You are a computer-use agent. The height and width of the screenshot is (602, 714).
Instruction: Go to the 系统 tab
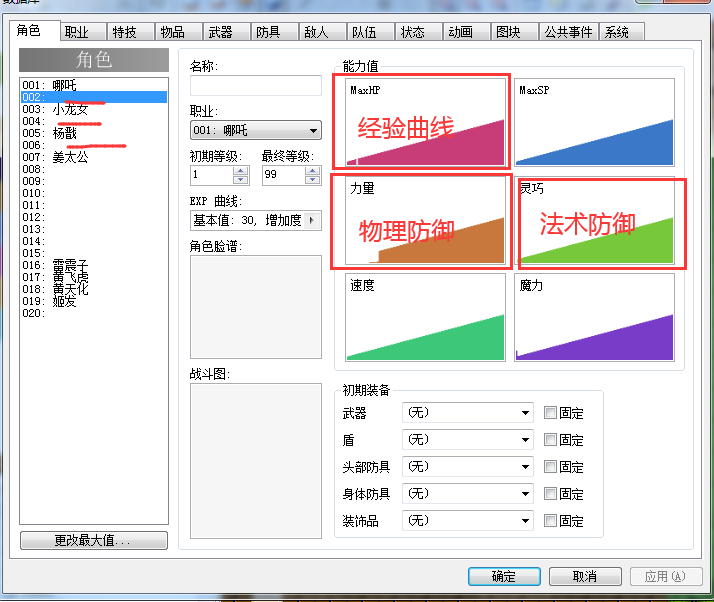[x=622, y=32]
